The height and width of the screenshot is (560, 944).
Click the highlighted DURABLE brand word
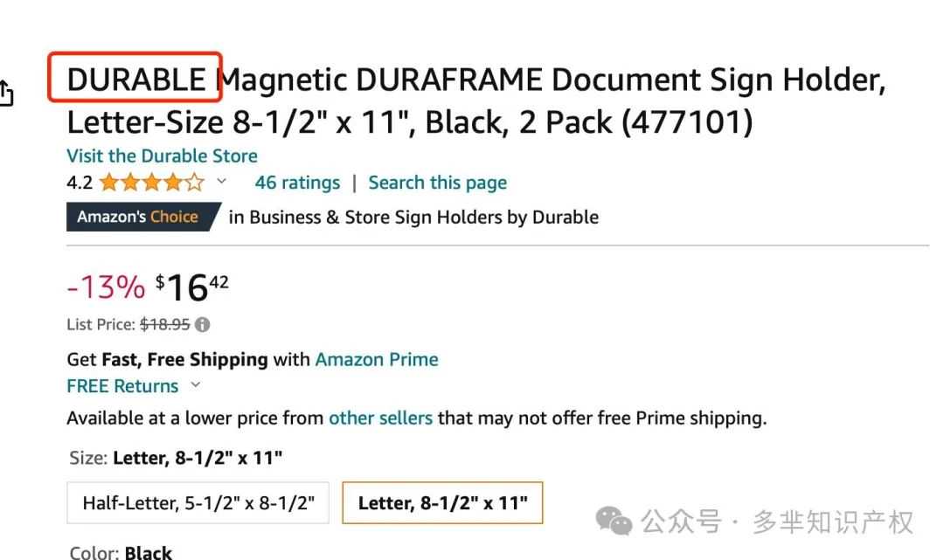point(136,80)
